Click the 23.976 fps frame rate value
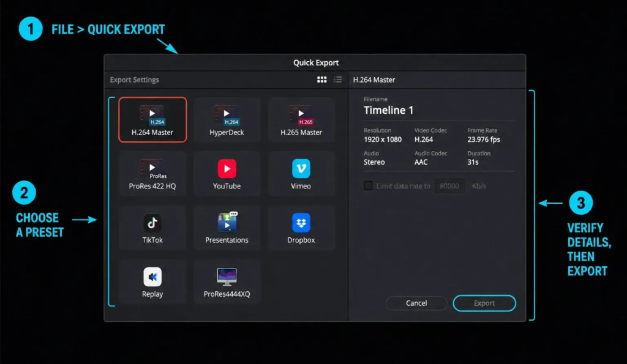 tap(484, 139)
